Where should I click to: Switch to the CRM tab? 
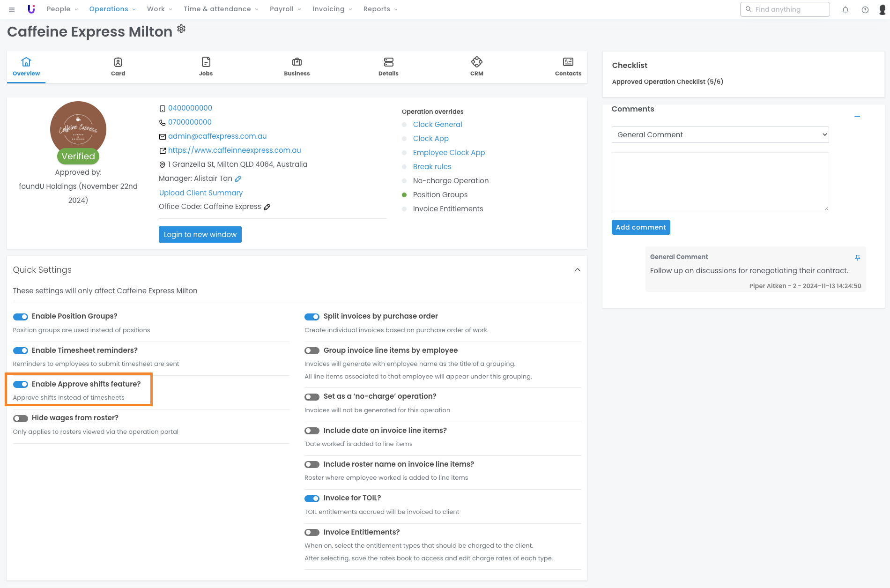pyautogui.click(x=476, y=67)
